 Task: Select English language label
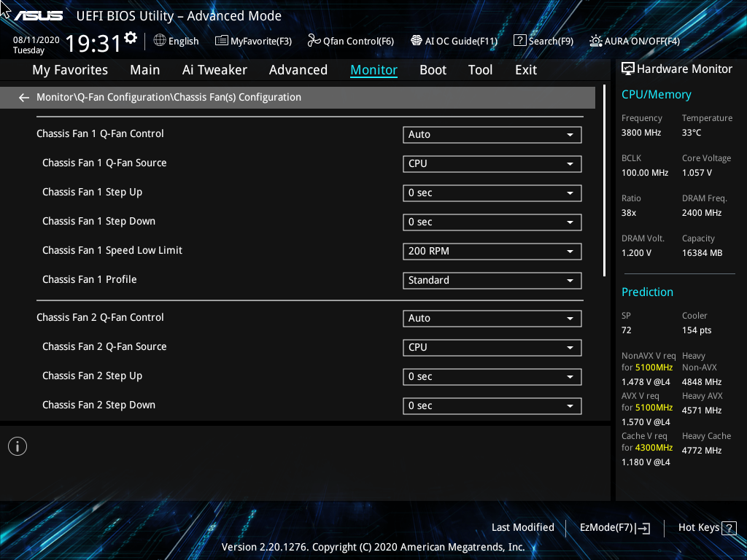click(x=183, y=41)
